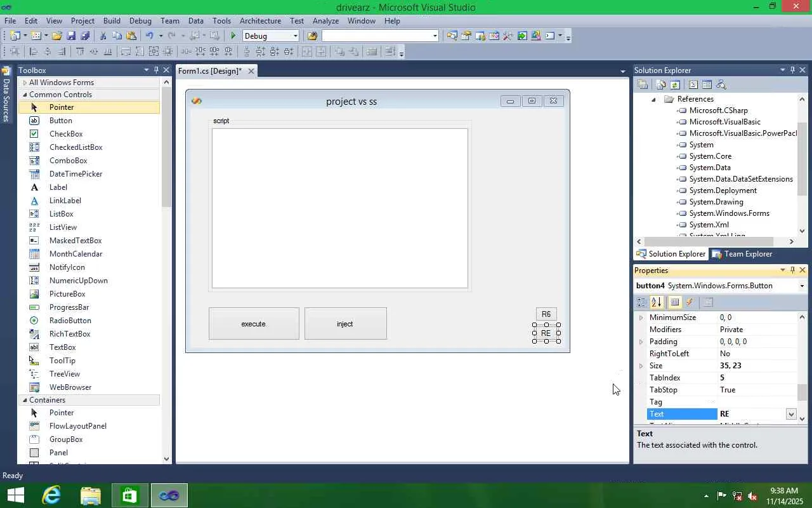
Task: Open the button4 object selector dropdown
Action: 802,286
